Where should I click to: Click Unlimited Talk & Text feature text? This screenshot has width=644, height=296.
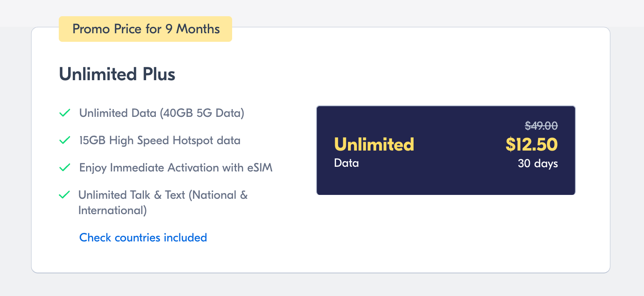click(163, 195)
